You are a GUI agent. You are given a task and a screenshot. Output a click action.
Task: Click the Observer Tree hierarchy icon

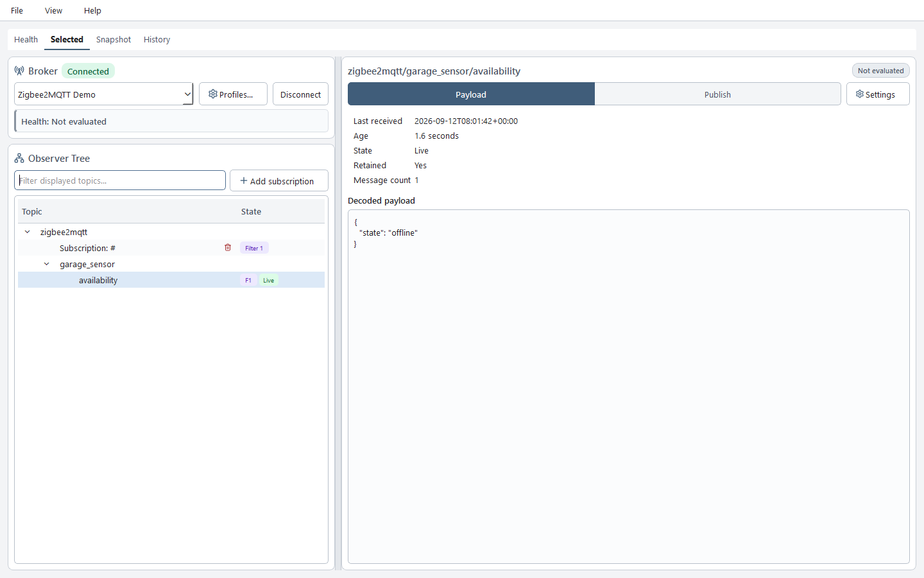[19, 158]
